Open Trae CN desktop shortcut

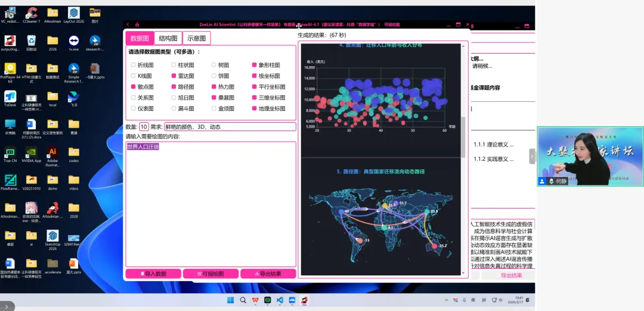10,155
